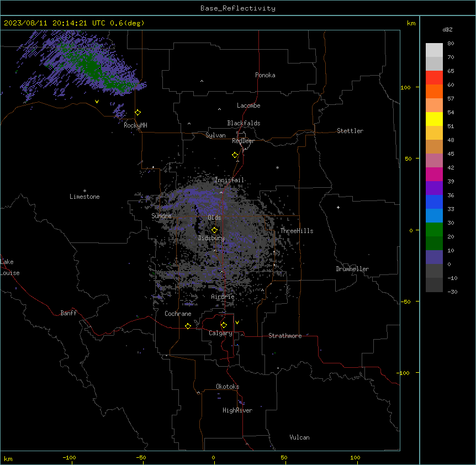Click the Calgary city label

click(220, 333)
